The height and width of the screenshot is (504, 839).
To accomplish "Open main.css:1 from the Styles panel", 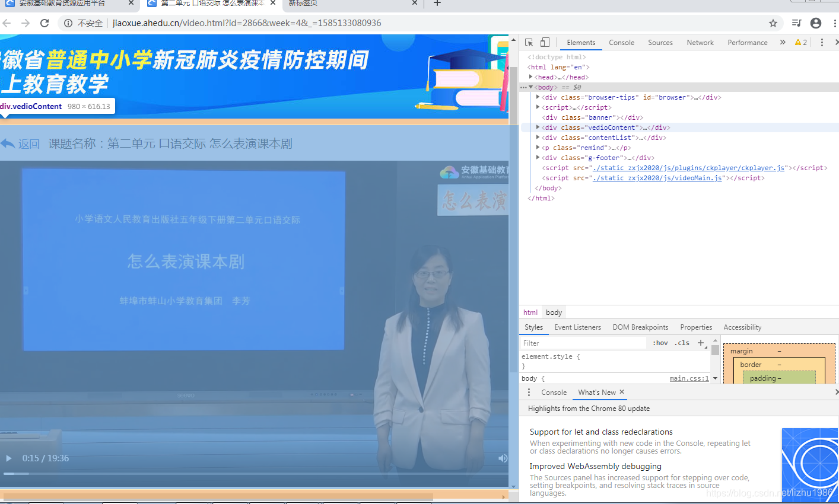I will point(689,378).
